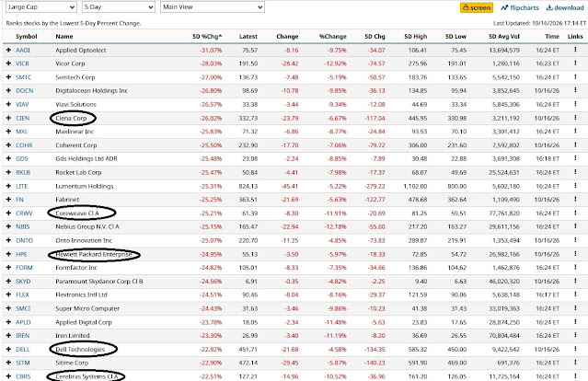The height and width of the screenshot is (381, 588).
Task: Sort by %Change column header
Action: pos(332,37)
